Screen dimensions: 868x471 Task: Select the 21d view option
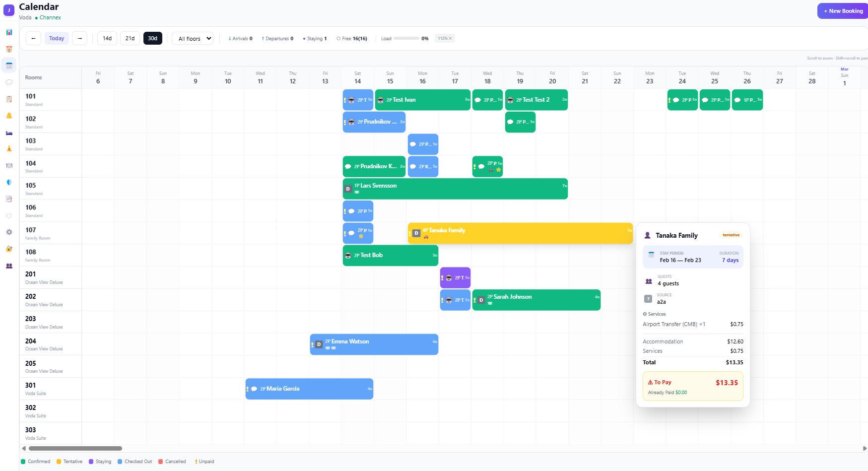pyautogui.click(x=130, y=38)
